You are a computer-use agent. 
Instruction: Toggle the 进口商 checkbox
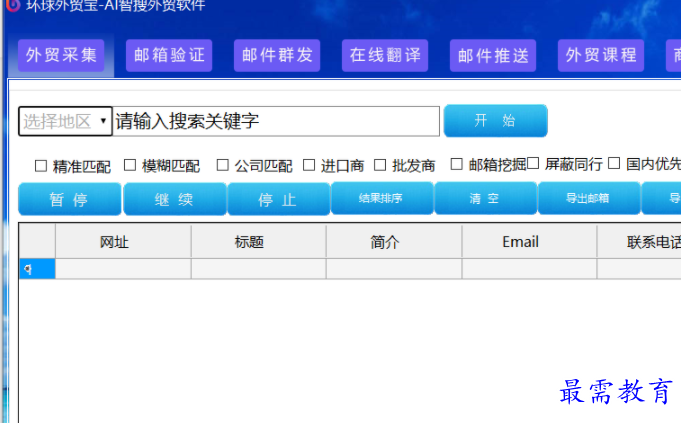click(309, 165)
